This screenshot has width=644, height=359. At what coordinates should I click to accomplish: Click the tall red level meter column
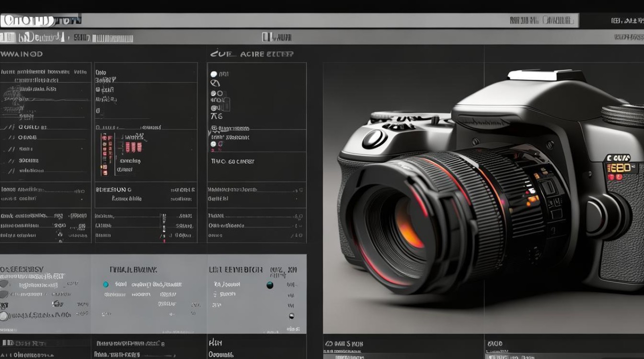coord(105,155)
